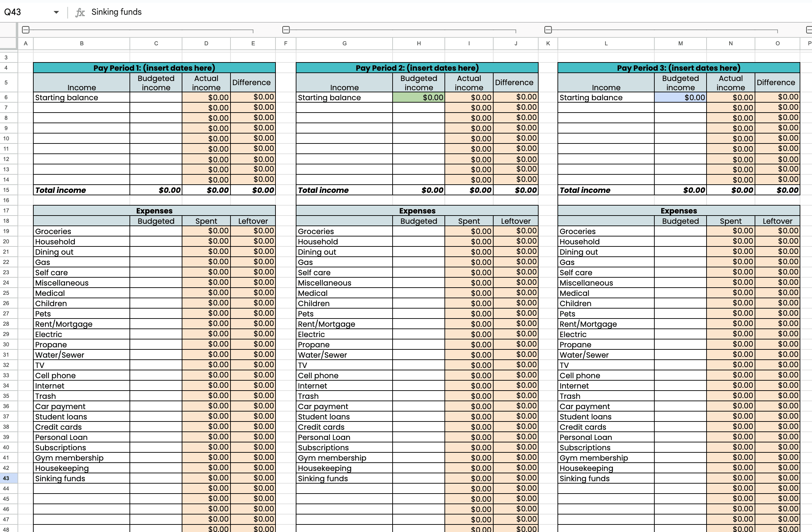Select Cell phone cell in Pay Period 3
Image resolution: width=812 pixels, height=532 pixels.
click(606, 375)
